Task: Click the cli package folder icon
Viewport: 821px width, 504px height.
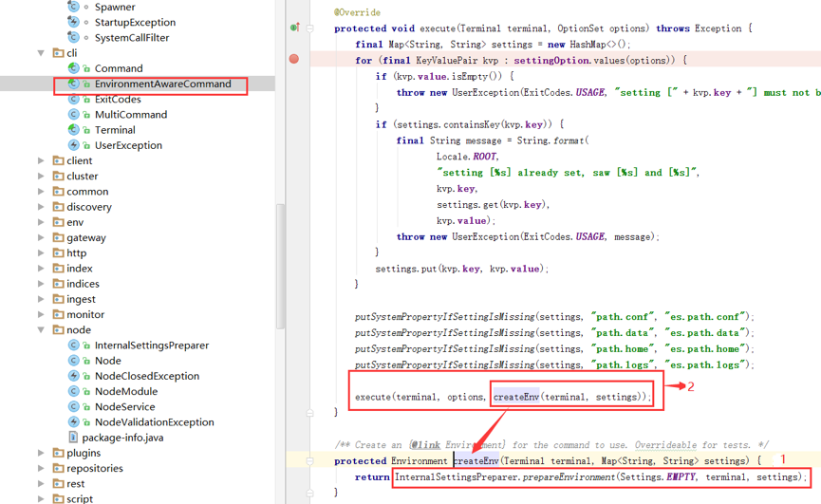Action: pyautogui.click(x=58, y=53)
